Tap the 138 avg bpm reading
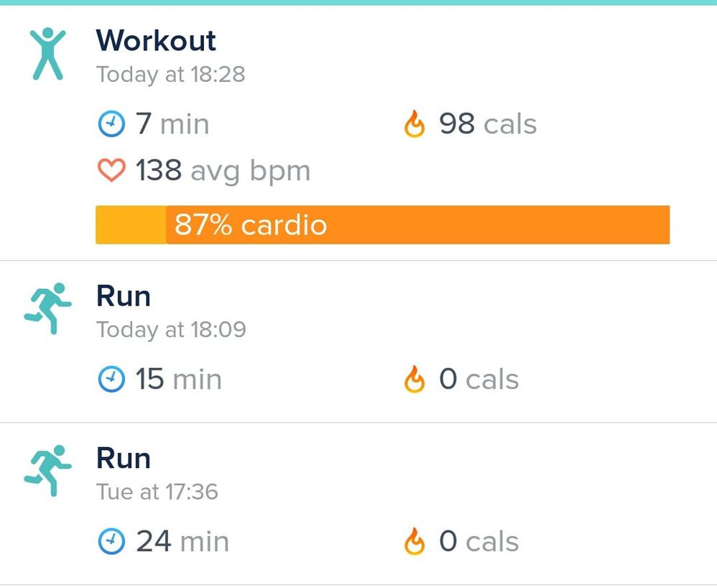The image size is (717, 588). tap(223, 171)
